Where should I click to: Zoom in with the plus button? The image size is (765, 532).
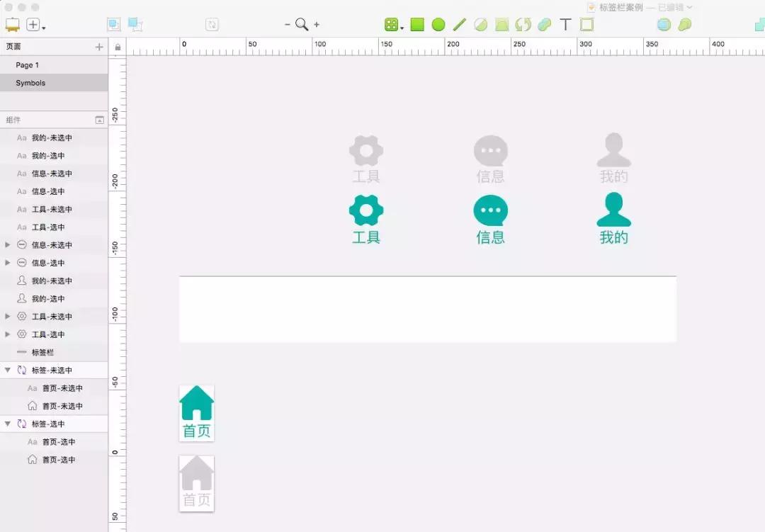click(x=317, y=24)
